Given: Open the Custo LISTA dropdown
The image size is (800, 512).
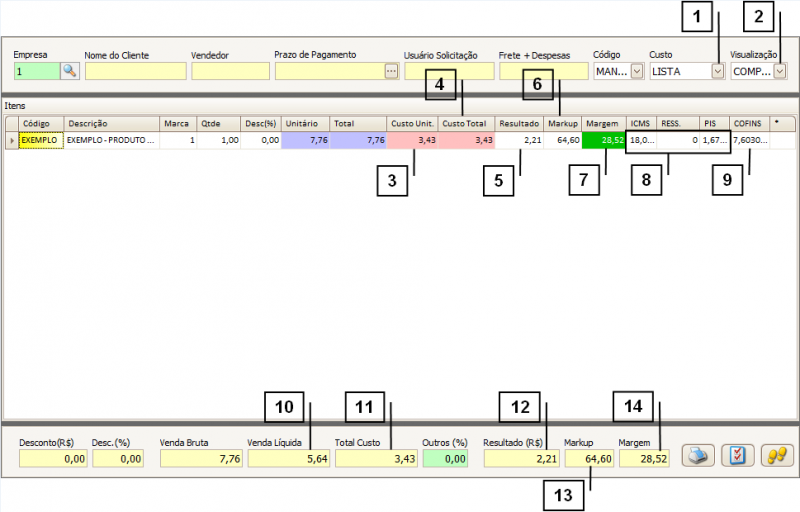Looking at the screenshot, I should (x=717, y=71).
